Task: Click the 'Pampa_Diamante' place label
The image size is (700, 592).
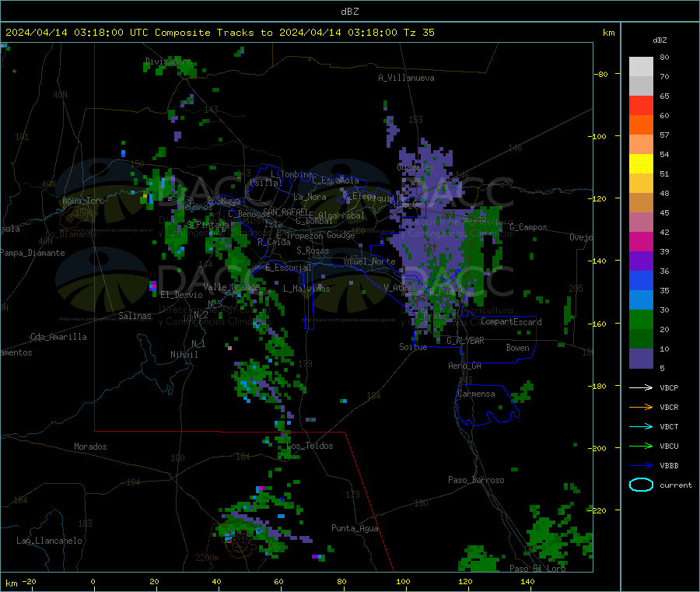Action: (x=32, y=253)
